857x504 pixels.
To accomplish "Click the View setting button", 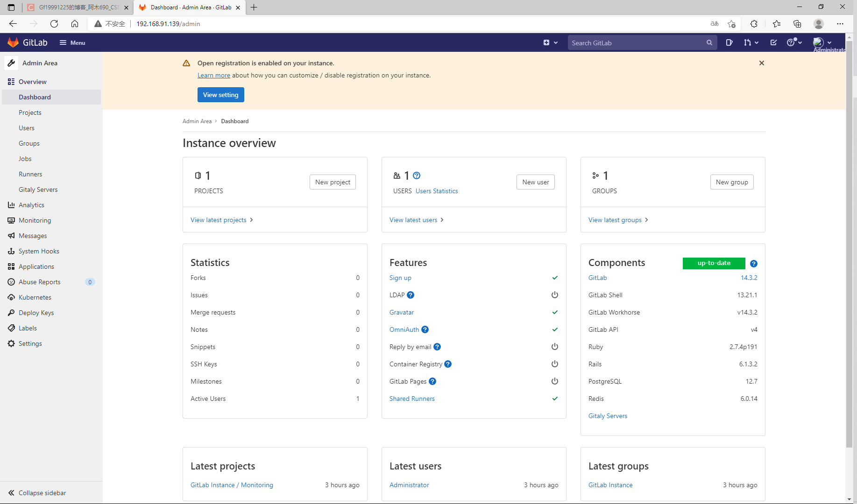I will pyautogui.click(x=221, y=95).
